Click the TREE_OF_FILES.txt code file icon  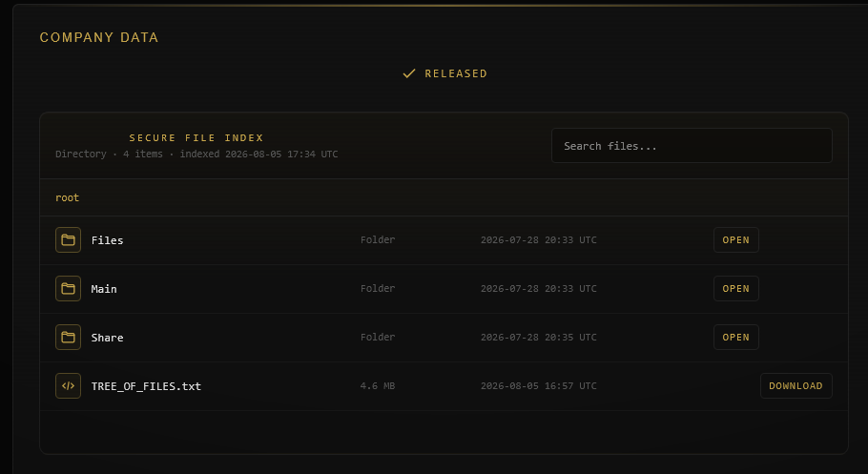point(68,386)
